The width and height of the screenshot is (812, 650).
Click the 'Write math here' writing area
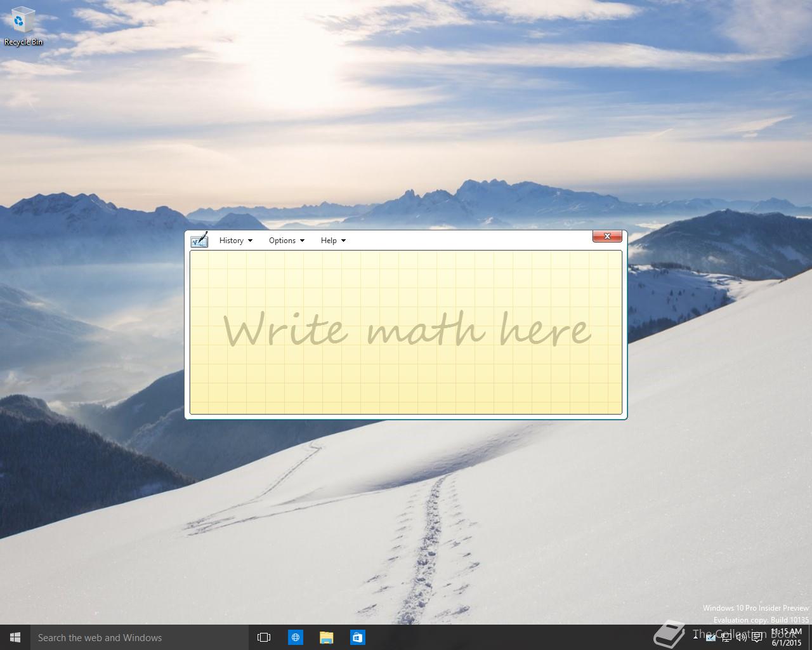click(x=406, y=332)
